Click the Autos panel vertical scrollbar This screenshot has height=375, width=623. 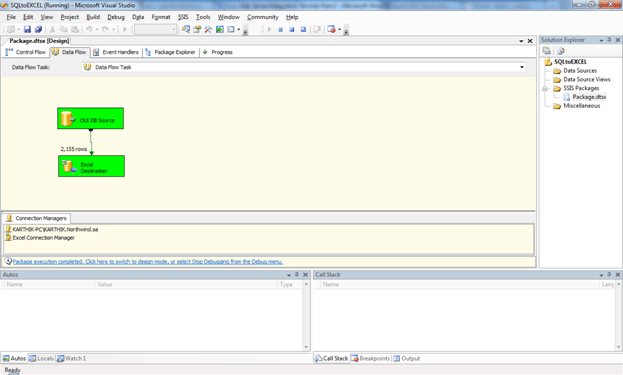point(306,316)
